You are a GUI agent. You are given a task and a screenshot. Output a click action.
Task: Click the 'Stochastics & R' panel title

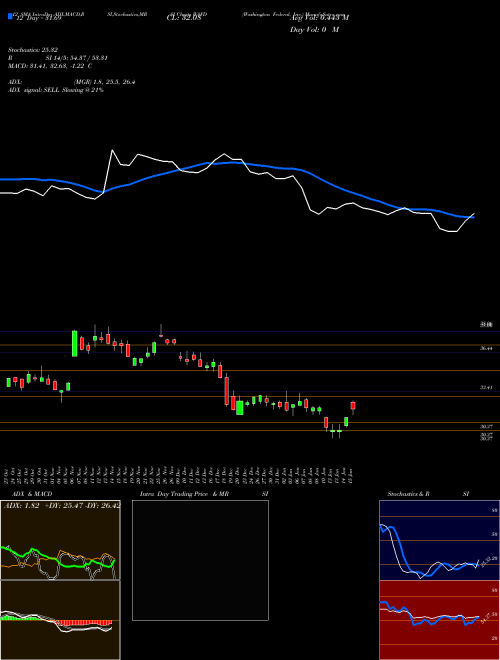pos(409,494)
